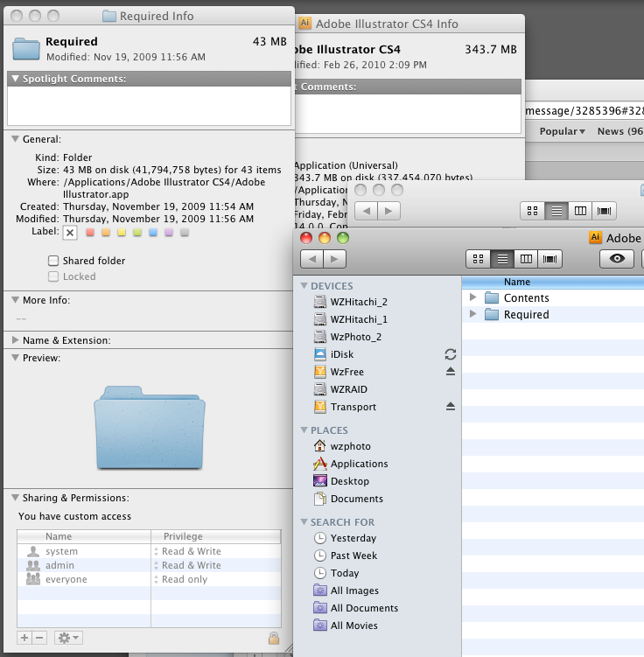Switch front Finder window to column view
This screenshot has height=657, width=644.
(526, 259)
